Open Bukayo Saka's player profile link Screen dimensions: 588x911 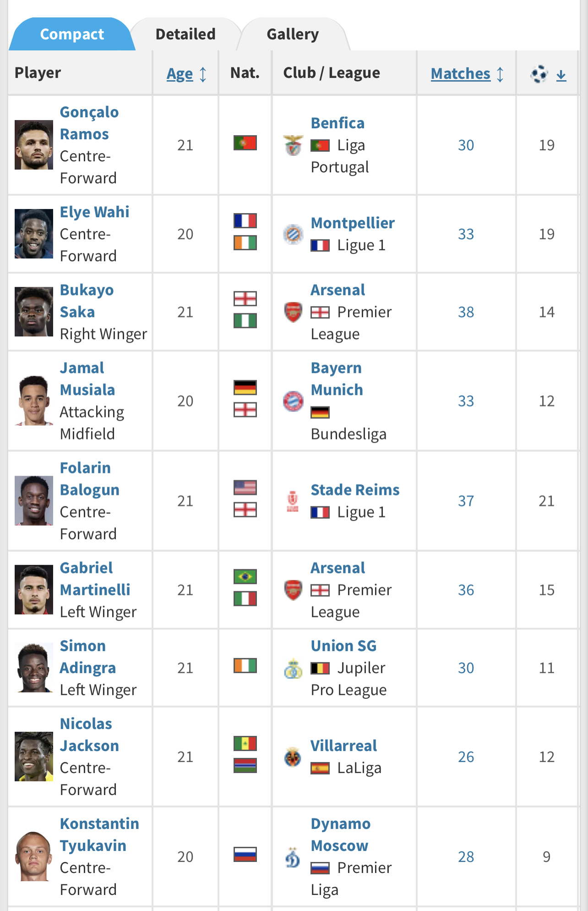point(87,301)
